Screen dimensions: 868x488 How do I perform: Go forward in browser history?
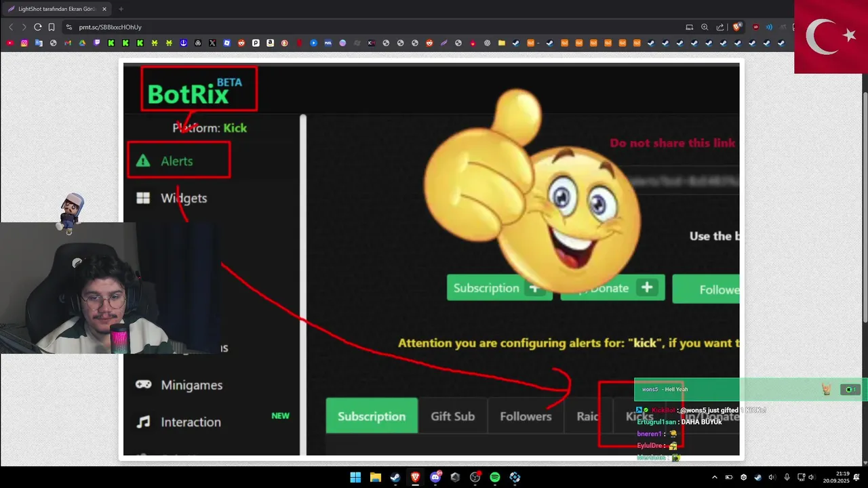[x=24, y=27]
